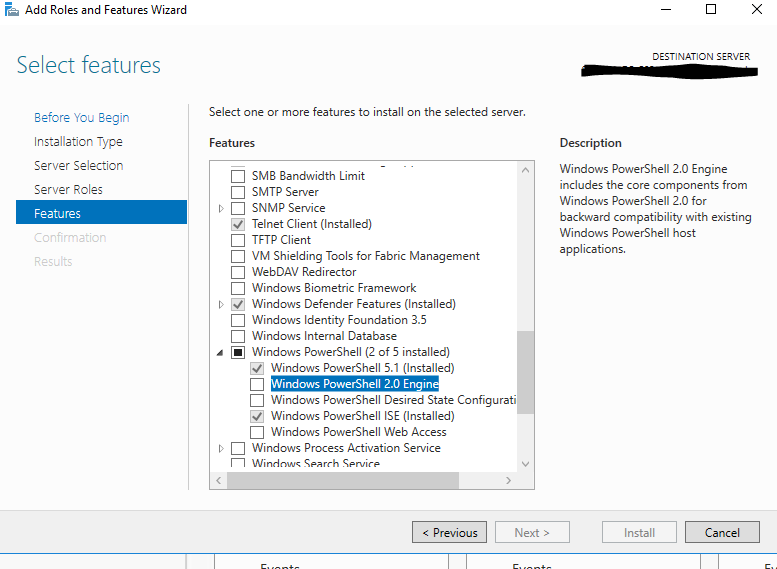Expand the Windows Process Activation Service node
This screenshot has height=569, width=777.
coord(221,449)
